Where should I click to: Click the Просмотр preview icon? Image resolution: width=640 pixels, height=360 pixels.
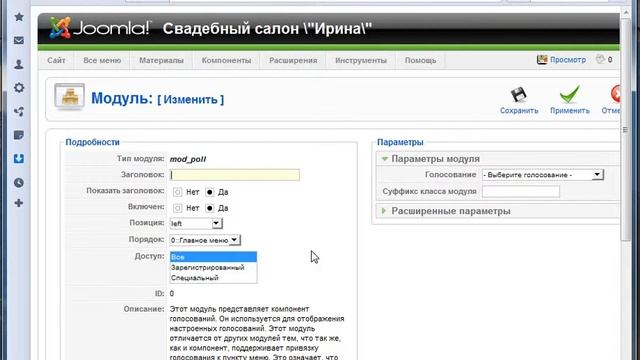542,60
